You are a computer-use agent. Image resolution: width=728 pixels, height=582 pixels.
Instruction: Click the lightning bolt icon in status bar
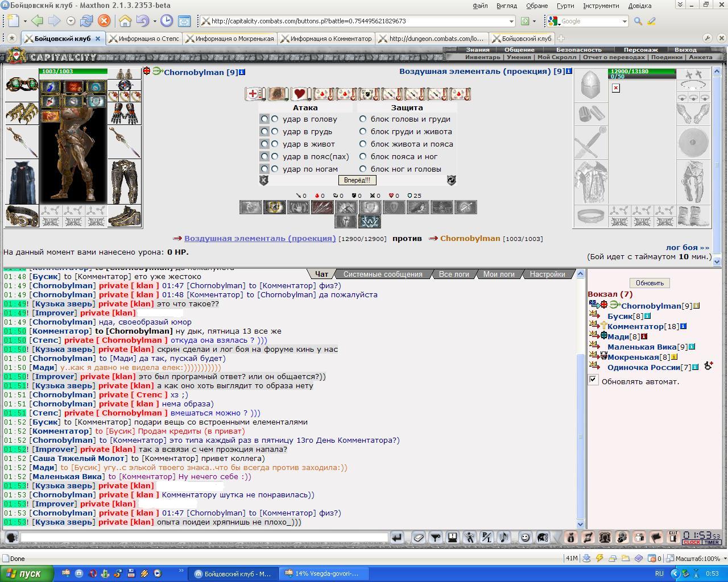click(x=599, y=558)
